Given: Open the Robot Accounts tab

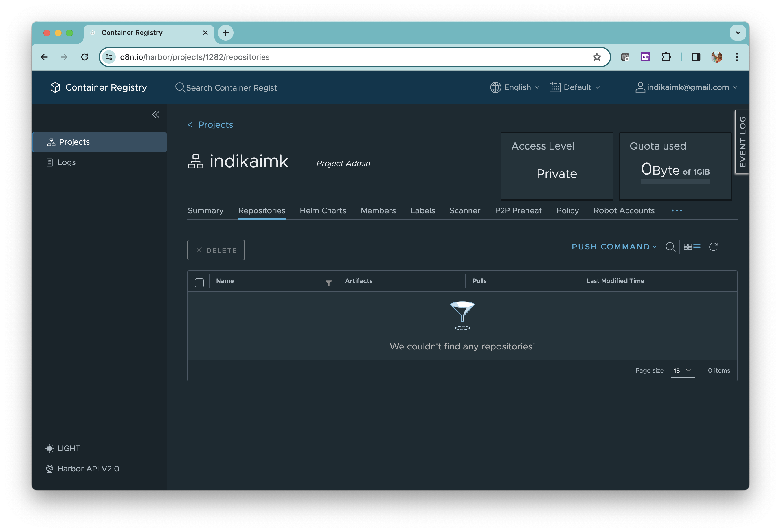Looking at the screenshot, I should (x=624, y=210).
